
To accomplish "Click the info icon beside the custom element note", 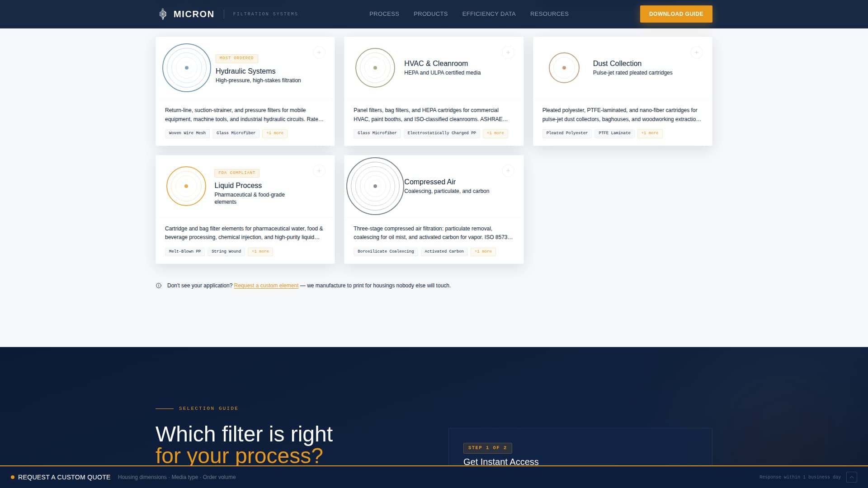I will pyautogui.click(x=158, y=286).
